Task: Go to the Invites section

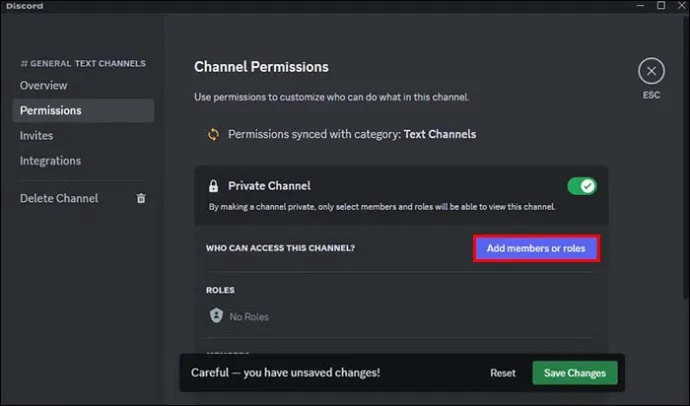Action: coord(37,135)
